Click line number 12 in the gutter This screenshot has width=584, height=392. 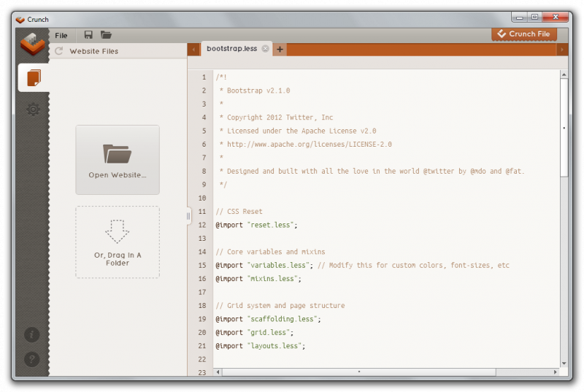pos(202,225)
